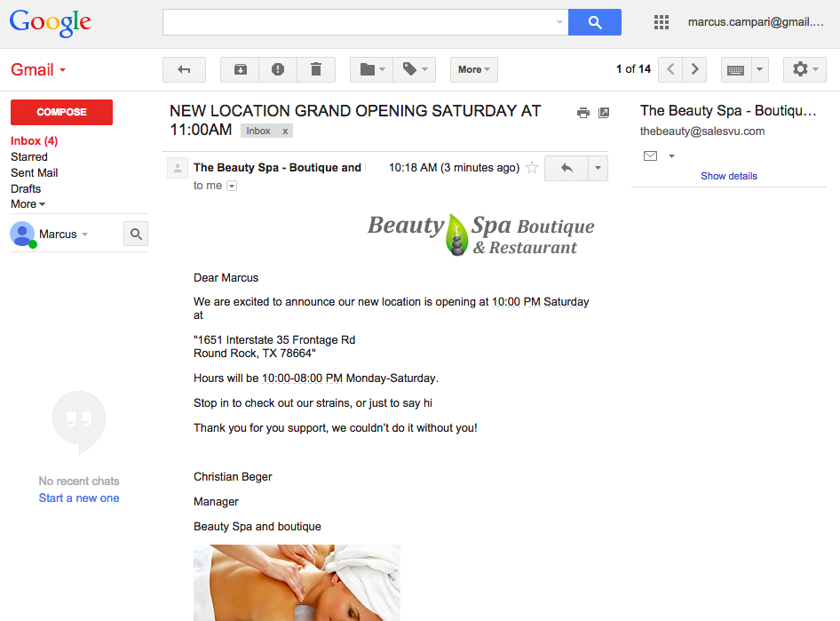Open more reply options dropdown arrow
This screenshot has width=840, height=621.
click(598, 168)
